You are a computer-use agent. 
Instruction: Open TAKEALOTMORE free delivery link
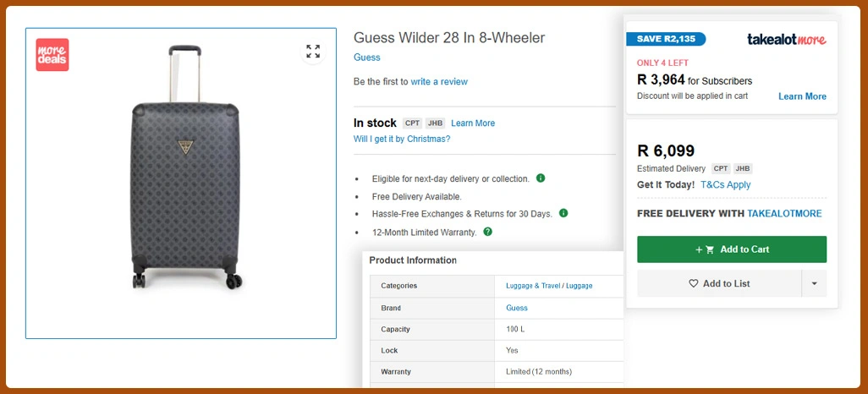click(x=784, y=214)
